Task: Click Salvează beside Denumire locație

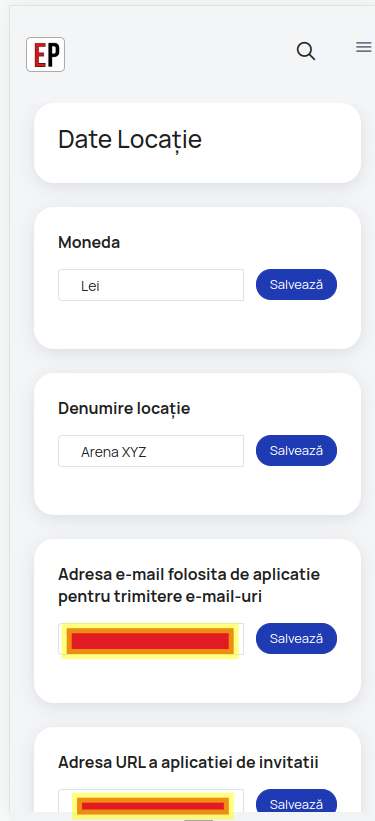Action: tap(296, 451)
